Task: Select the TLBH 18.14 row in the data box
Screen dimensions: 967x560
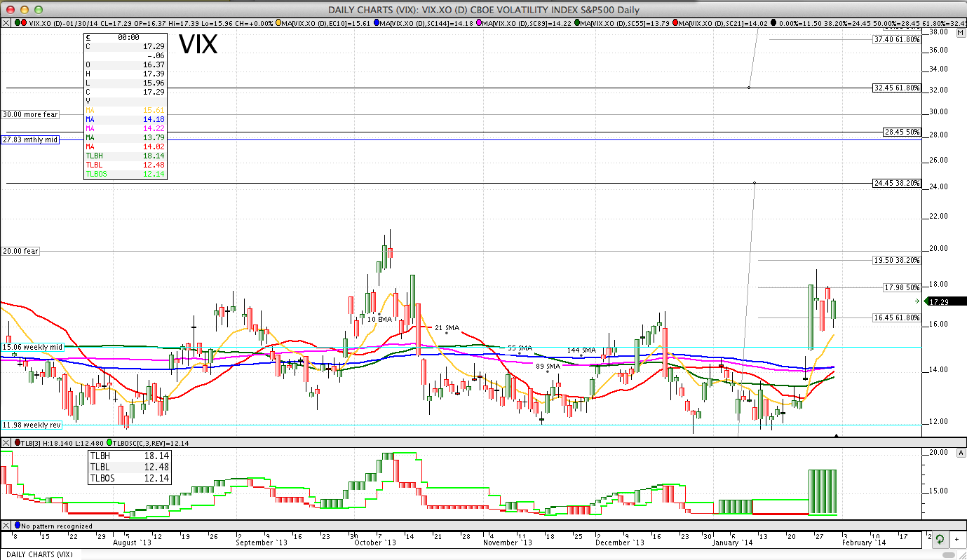Action: point(125,156)
